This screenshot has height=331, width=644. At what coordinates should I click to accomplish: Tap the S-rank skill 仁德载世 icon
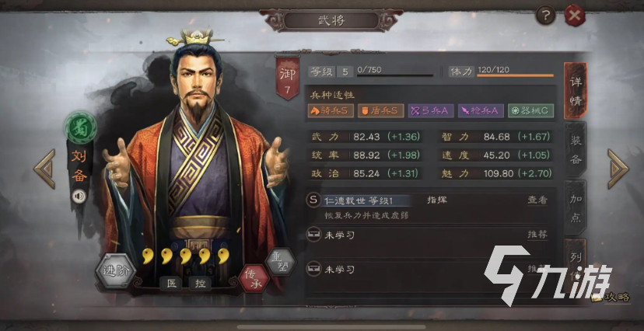coord(313,200)
